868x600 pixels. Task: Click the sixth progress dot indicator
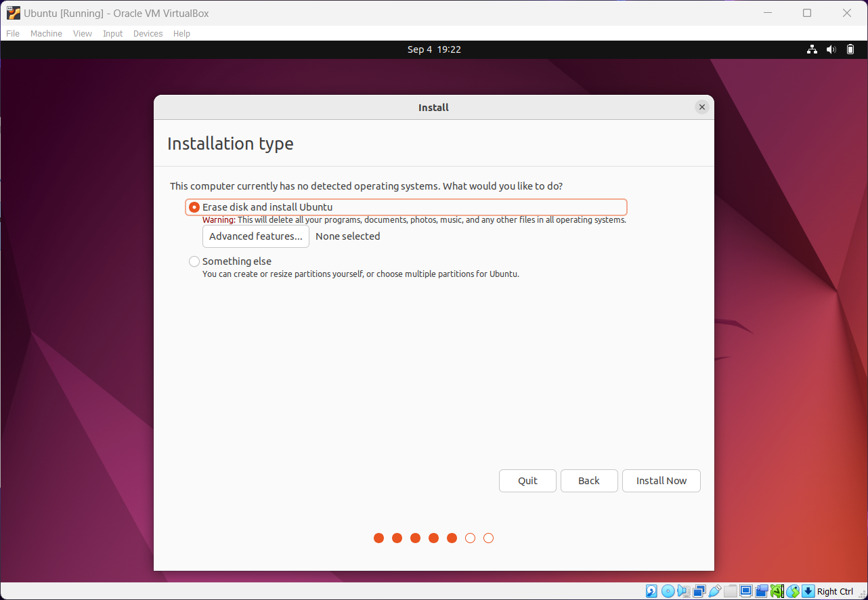(470, 538)
